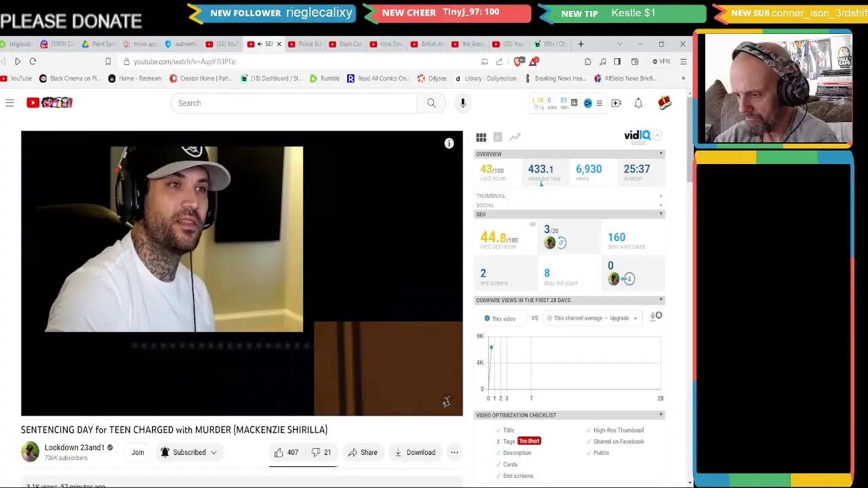Screen dimensions: 868x488
Task: Open more actions three-dot menu
Action: coord(454,452)
